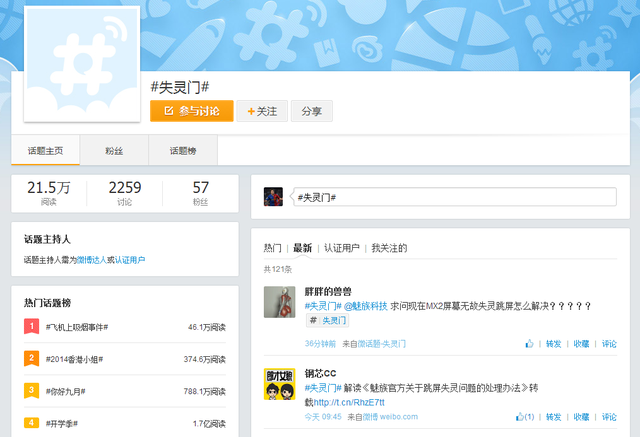640x437 pixels.
Task: Open the 微博 weibo.com source link
Action: point(391,417)
